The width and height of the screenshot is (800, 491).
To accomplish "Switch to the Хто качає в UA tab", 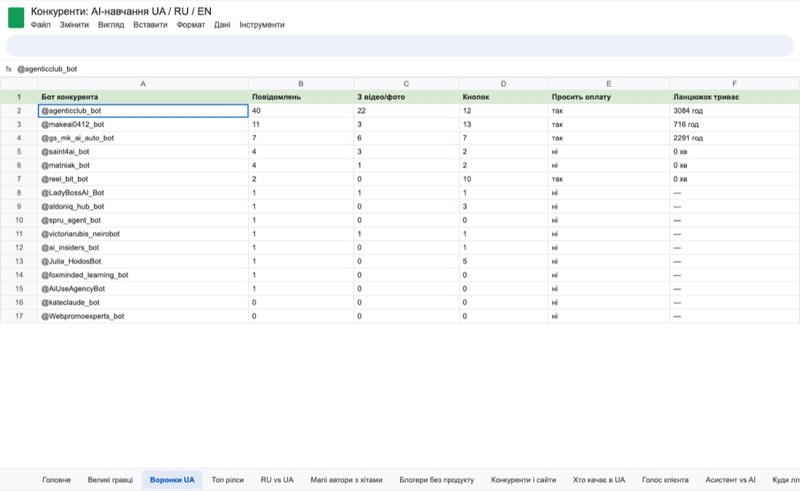I will (598, 480).
